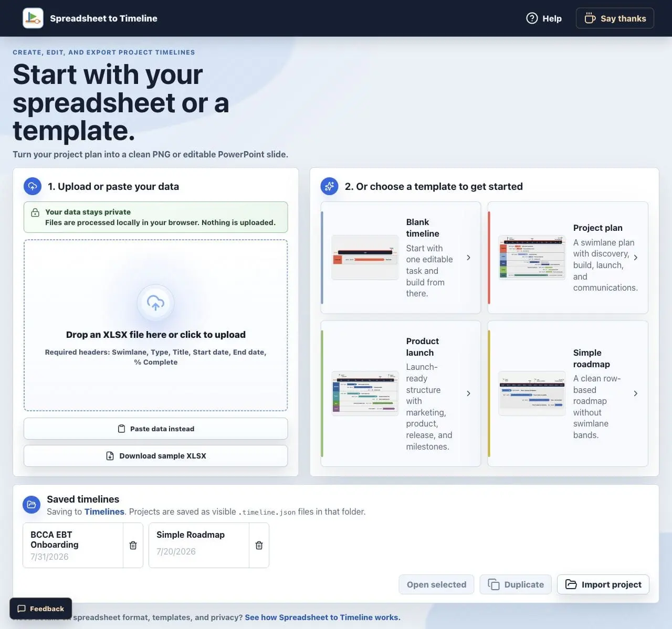Open the Product launch template chevron
The height and width of the screenshot is (629, 672).
pos(468,393)
